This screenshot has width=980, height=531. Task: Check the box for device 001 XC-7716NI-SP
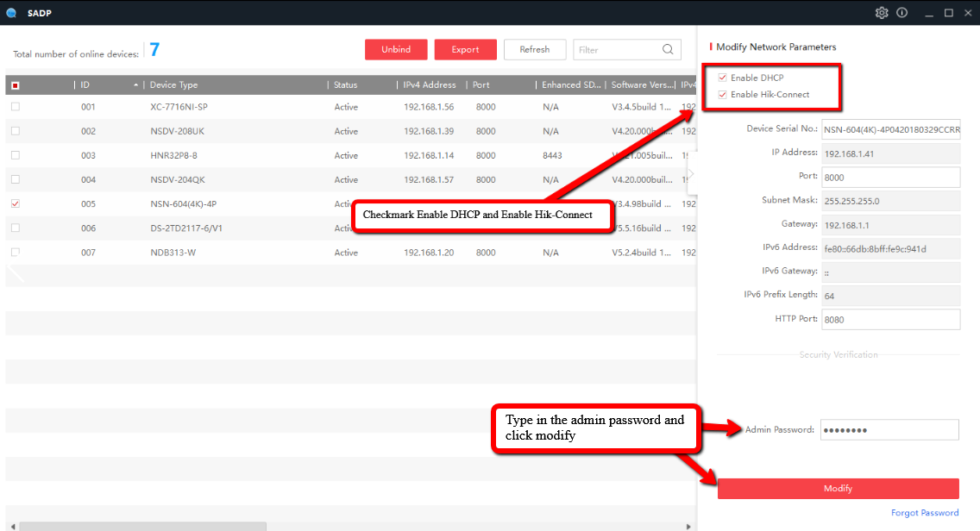[16, 107]
